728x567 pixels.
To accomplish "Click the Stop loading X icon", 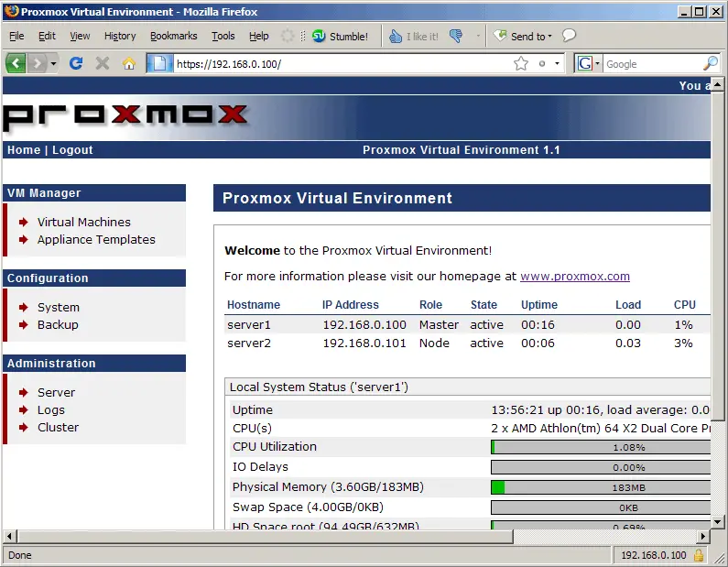I will 103,63.
